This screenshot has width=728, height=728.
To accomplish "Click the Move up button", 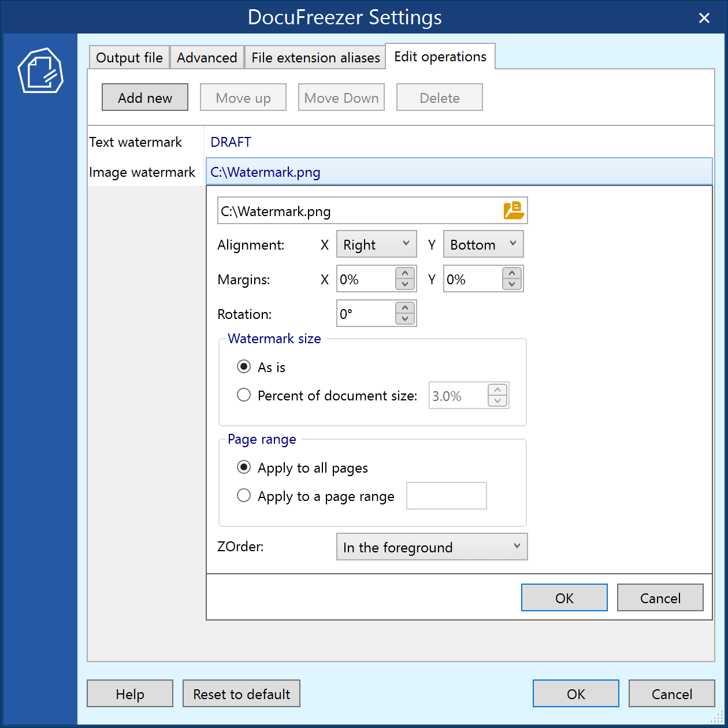I will click(243, 98).
